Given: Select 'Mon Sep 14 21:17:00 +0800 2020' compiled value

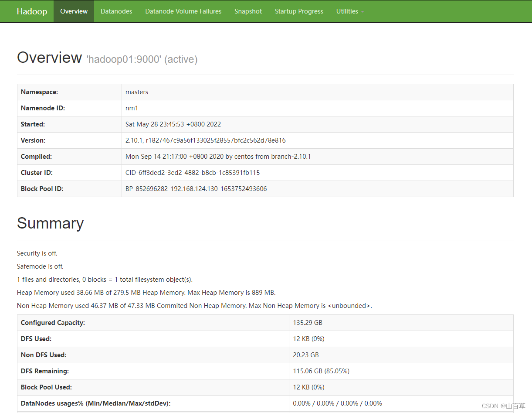Looking at the screenshot, I should pyautogui.click(x=218, y=157).
